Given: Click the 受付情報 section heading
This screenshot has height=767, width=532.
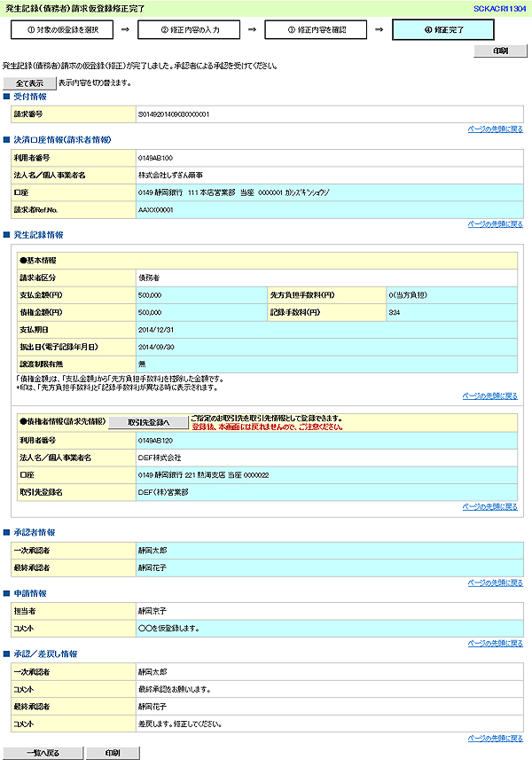Looking at the screenshot, I should tap(30, 97).
